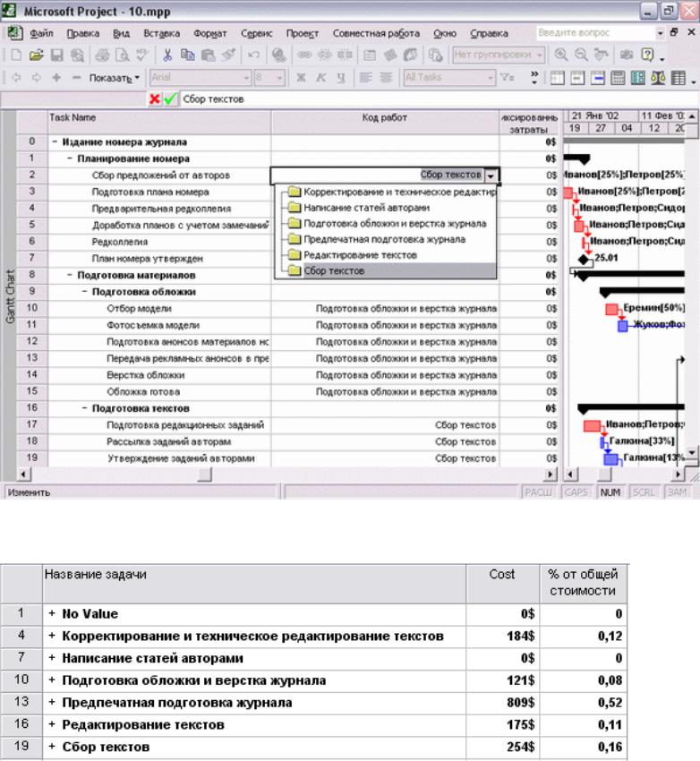Select Редактирование текстов from the dropdown list
The image size is (700, 761).
point(360,255)
